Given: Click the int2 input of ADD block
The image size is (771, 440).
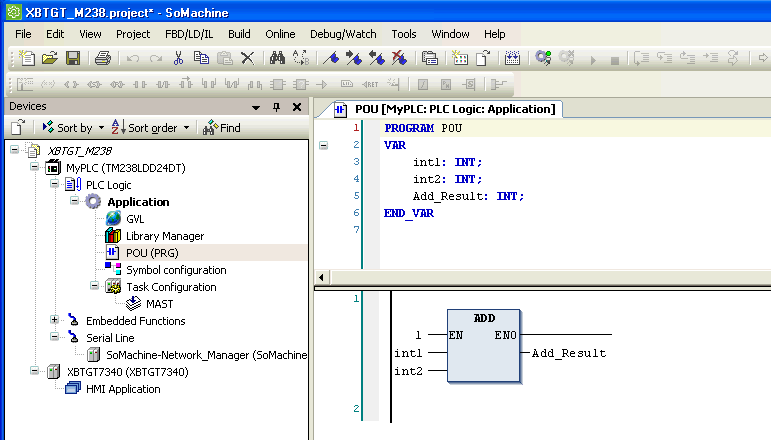Looking at the screenshot, I should coord(408,371).
